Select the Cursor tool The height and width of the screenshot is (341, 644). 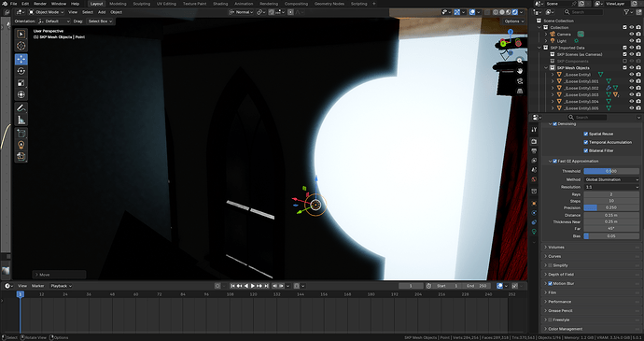point(21,46)
